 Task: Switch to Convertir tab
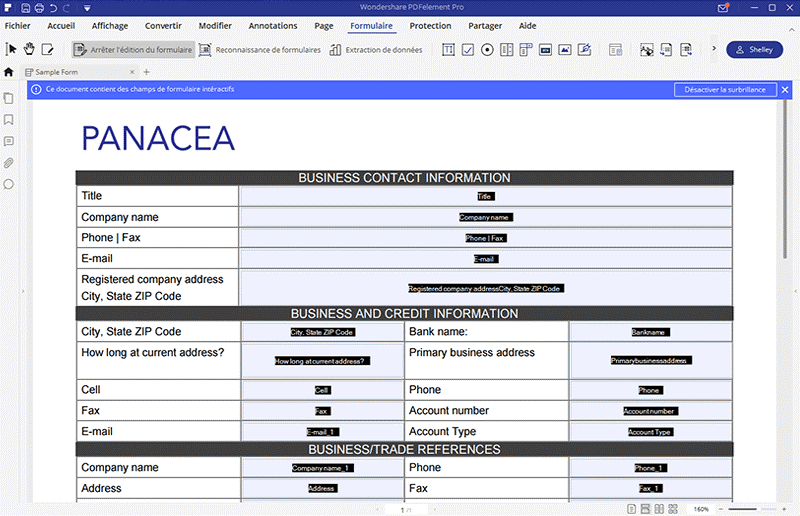163,26
